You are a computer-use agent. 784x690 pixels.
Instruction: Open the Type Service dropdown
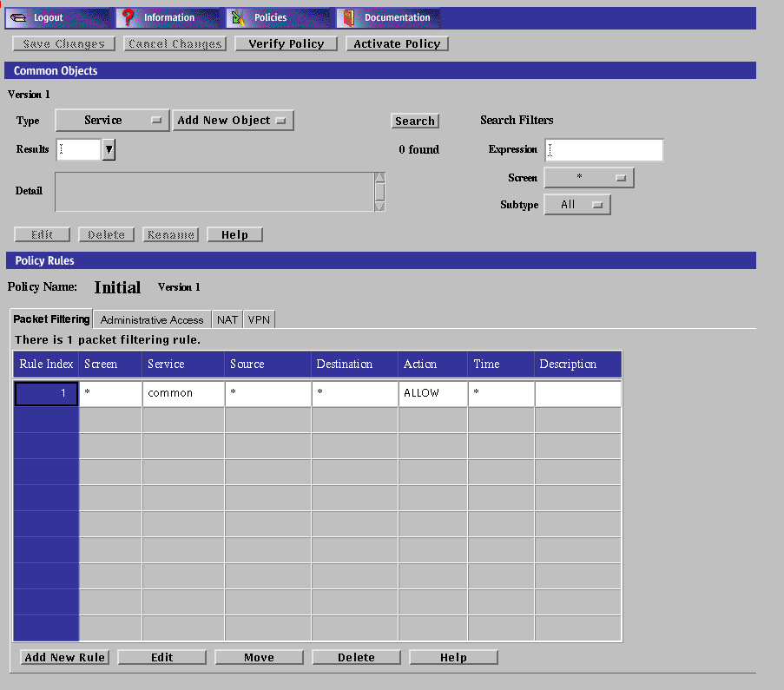click(112, 121)
